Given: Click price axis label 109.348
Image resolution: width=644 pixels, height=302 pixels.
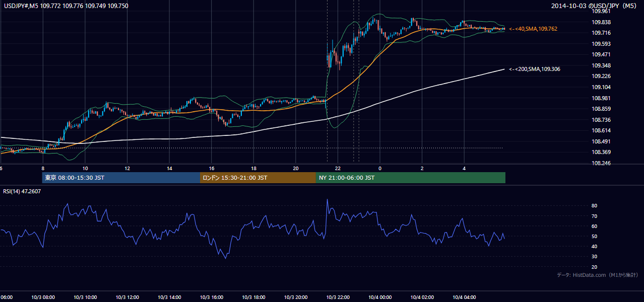Looking at the screenshot, I should 601,65.
